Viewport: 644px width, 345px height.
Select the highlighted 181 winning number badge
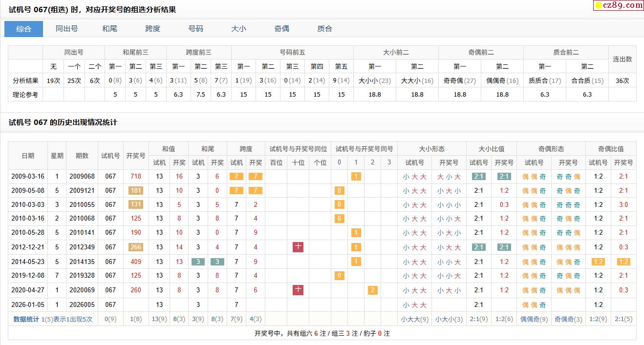pyautogui.click(x=135, y=191)
